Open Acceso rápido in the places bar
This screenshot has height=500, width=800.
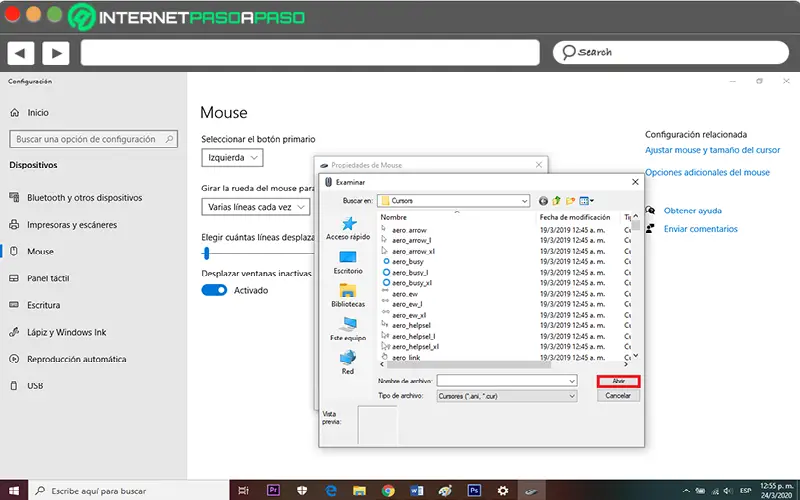point(348,229)
